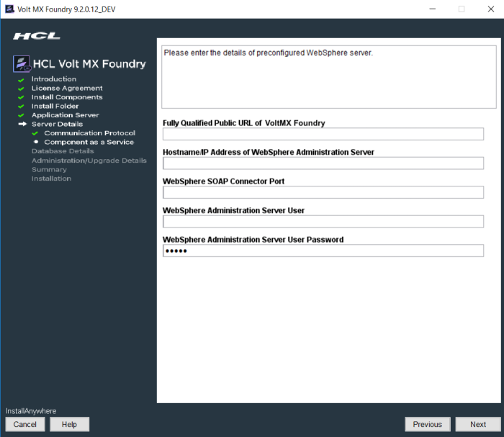Image resolution: width=504 pixels, height=437 pixels.
Task: Select the Server Details step
Action: (x=57, y=124)
